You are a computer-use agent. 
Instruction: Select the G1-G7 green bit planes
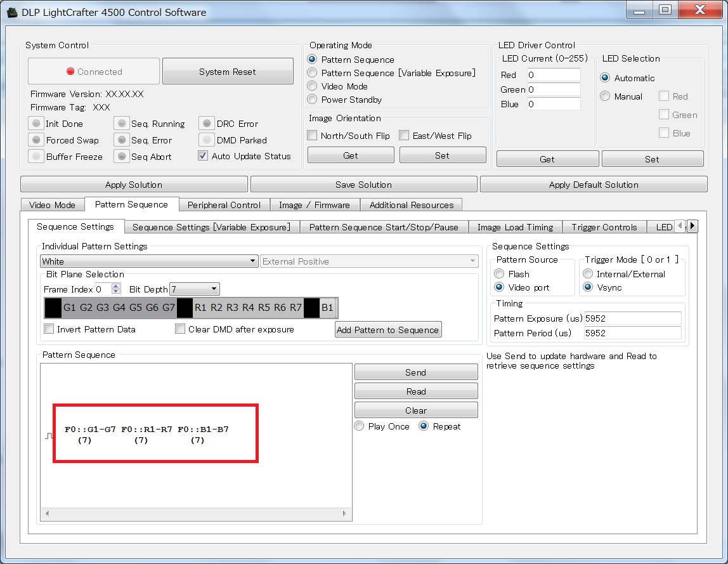[119, 307]
